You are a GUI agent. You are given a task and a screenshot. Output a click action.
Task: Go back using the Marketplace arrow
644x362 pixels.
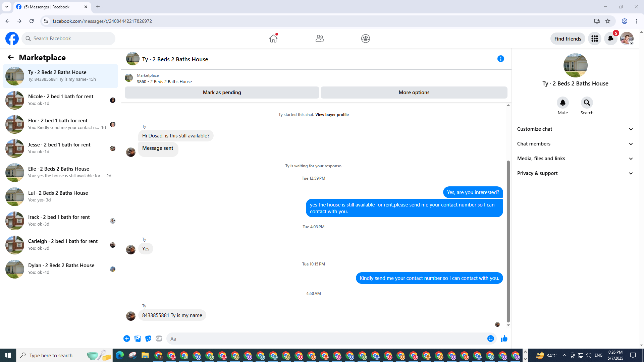11,58
